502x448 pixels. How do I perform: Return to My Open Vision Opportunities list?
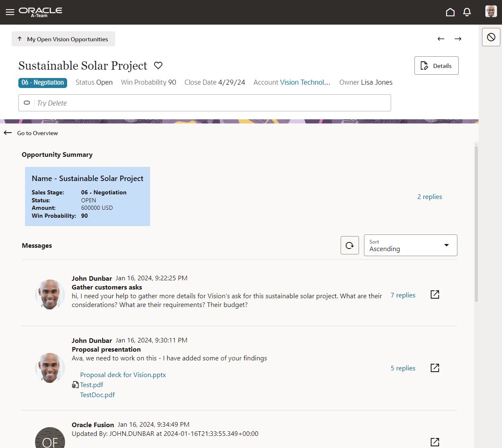point(63,39)
